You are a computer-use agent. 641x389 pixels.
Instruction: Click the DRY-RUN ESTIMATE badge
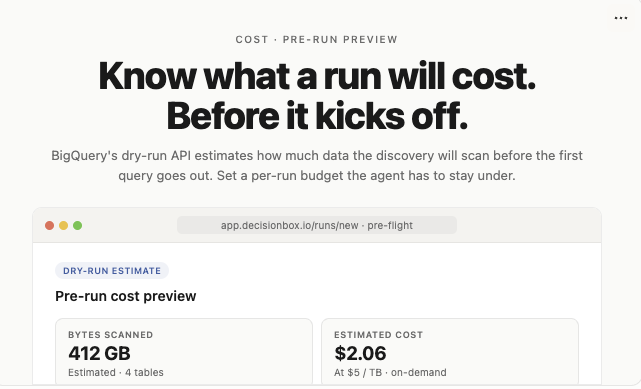(112, 271)
